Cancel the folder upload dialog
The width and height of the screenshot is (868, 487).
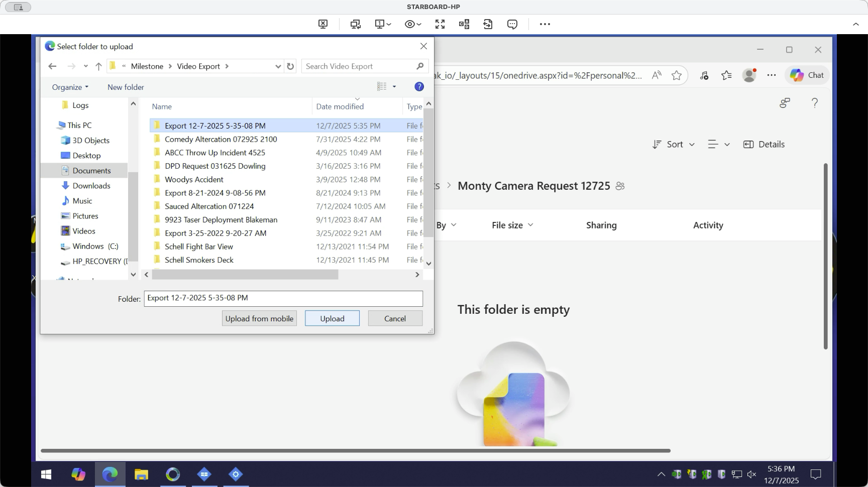coord(395,318)
